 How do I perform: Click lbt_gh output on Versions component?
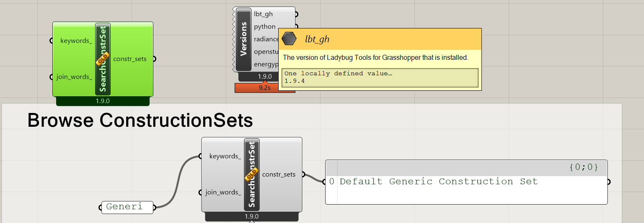(263, 14)
